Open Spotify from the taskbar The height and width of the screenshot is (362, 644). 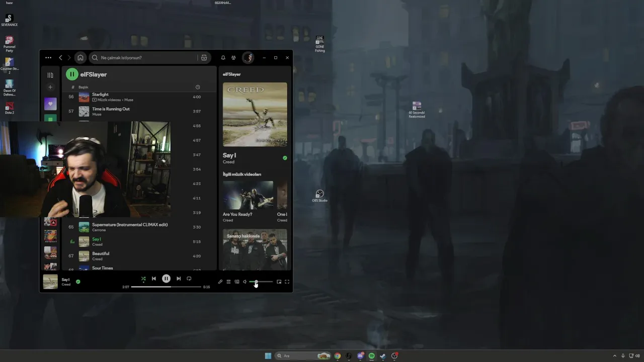(x=371, y=356)
